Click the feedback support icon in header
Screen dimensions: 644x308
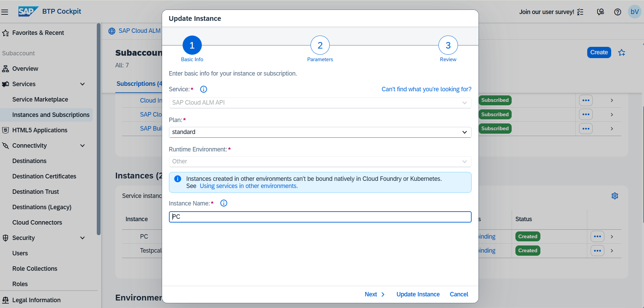(x=600, y=12)
